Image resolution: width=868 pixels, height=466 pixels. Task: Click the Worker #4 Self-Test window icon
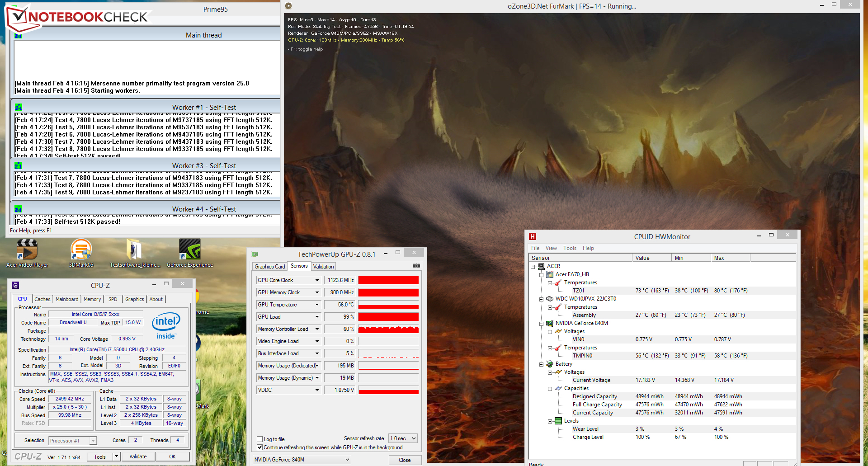tap(18, 209)
